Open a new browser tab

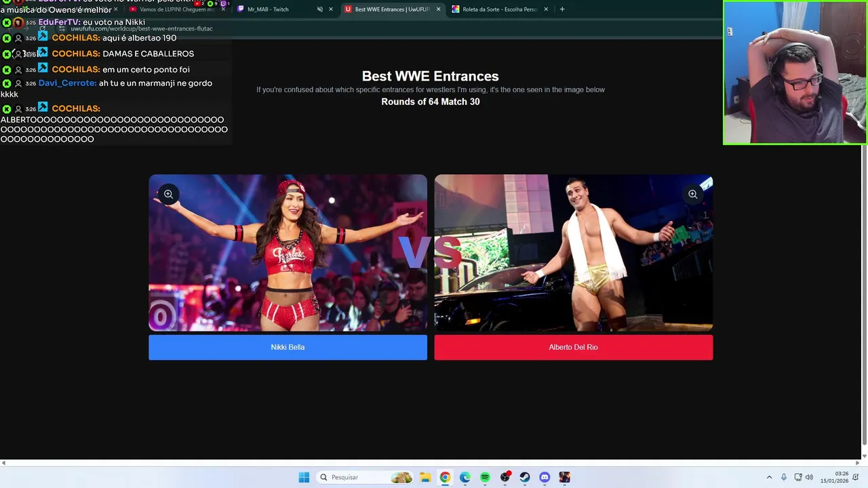coord(562,9)
